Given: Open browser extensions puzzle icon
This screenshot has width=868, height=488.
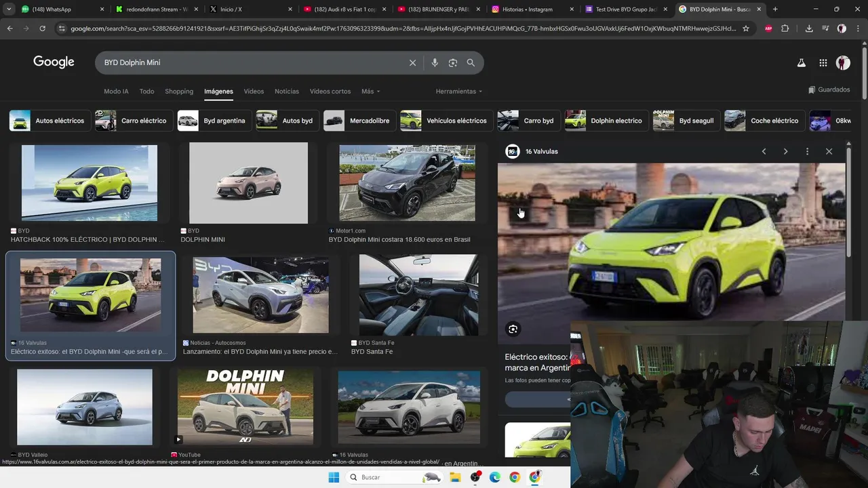Looking at the screenshot, I should (x=785, y=28).
